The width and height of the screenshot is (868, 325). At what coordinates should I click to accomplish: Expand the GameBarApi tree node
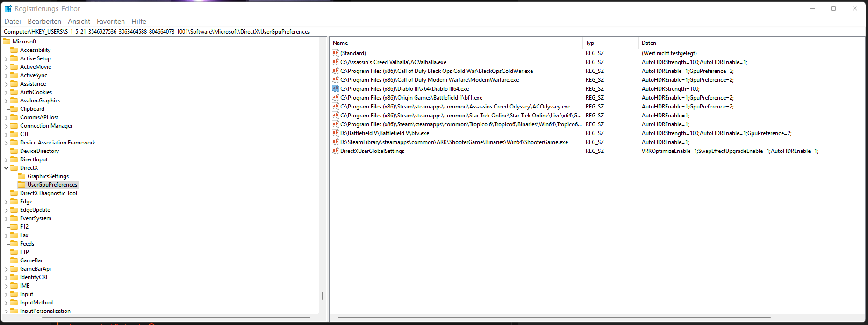6,269
